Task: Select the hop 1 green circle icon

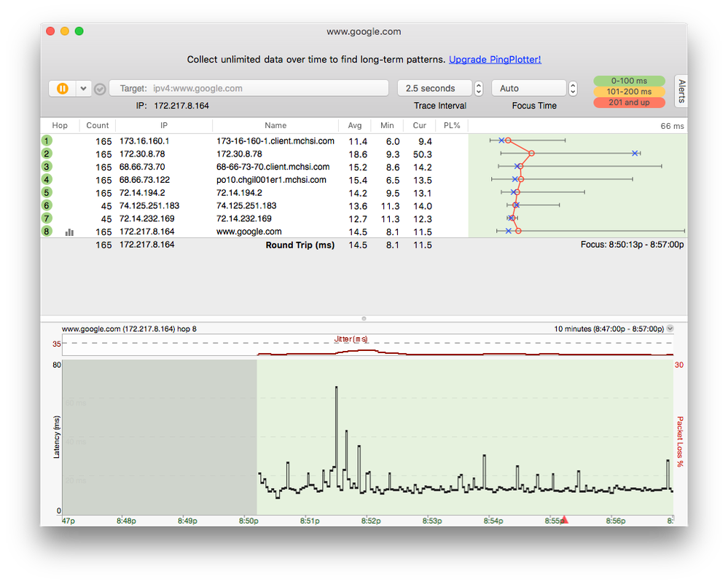Action: tap(47, 141)
